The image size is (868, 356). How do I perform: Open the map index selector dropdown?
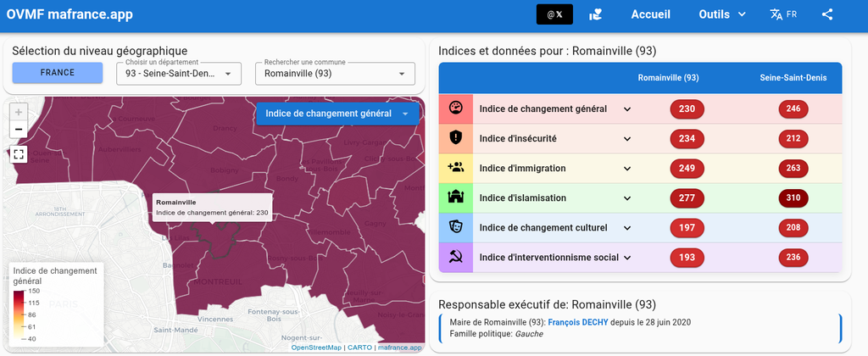[x=337, y=114]
